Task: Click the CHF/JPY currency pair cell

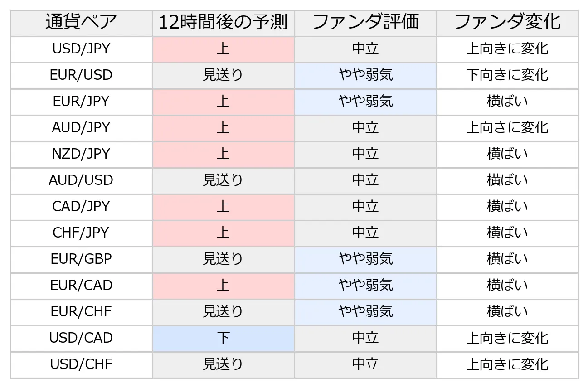Action: pos(81,233)
